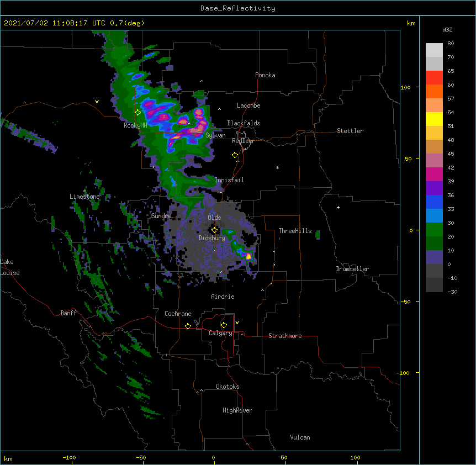The image size is (476, 465).
Task: Click the Cochrane label
Action: [178, 314]
